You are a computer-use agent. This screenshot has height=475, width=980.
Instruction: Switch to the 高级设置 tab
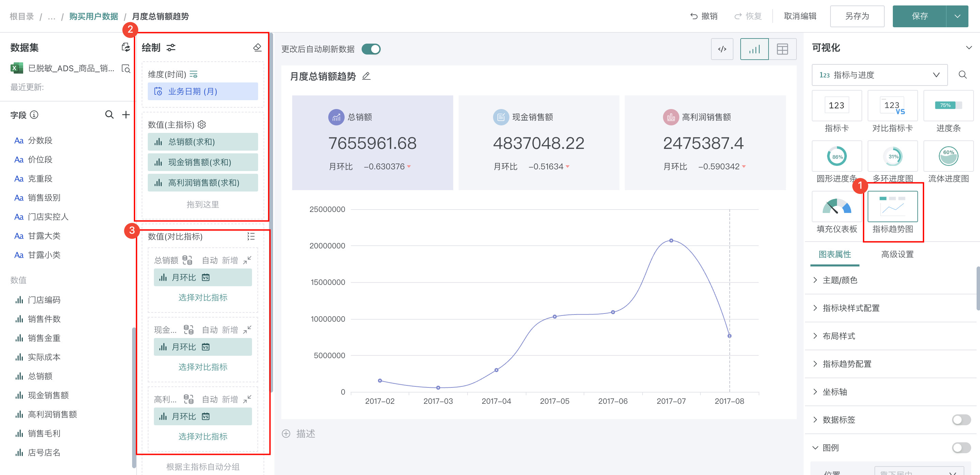[897, 254]
